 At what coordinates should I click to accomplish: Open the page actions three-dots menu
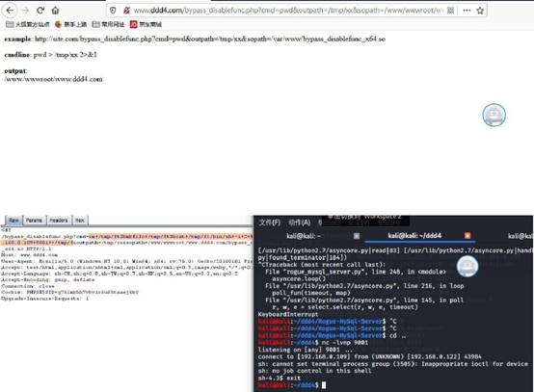[x=467, y=11]
